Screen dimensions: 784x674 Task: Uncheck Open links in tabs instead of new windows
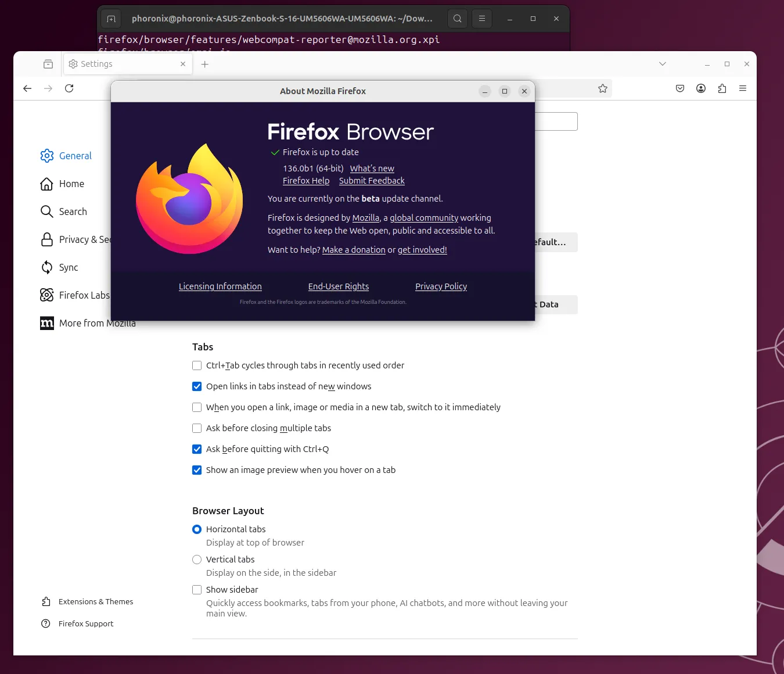pos(197,386)
